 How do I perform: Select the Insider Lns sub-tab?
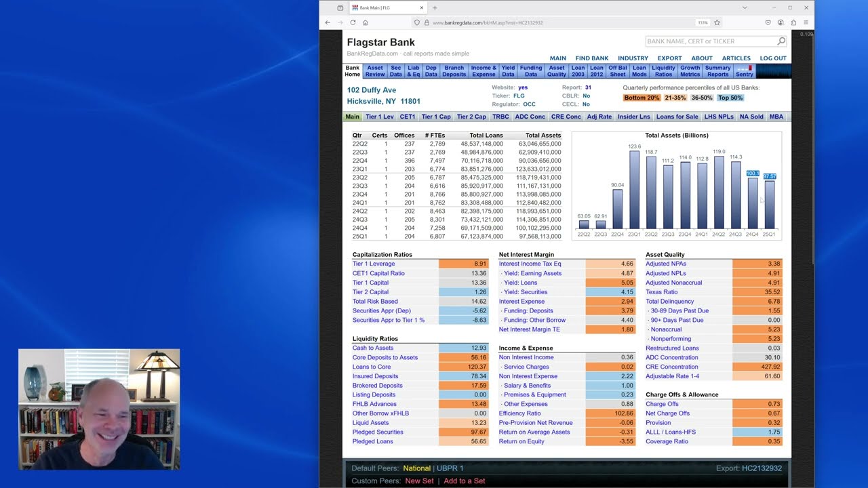[634, 117]
